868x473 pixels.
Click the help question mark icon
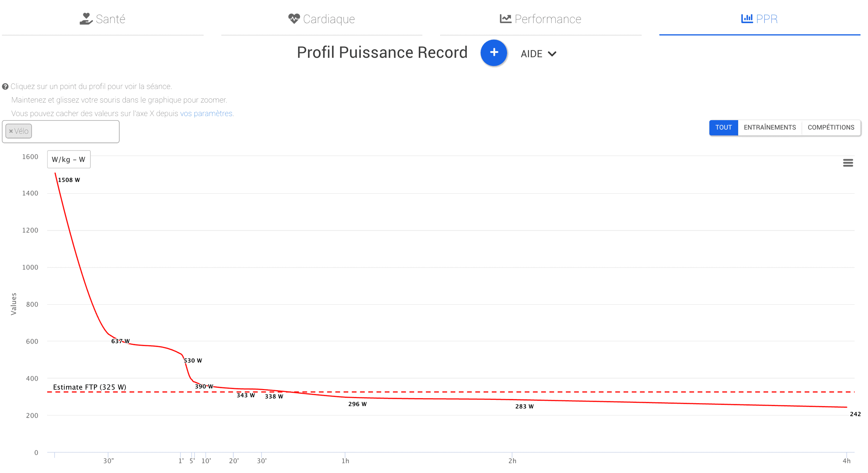click(x=6, y=86)
